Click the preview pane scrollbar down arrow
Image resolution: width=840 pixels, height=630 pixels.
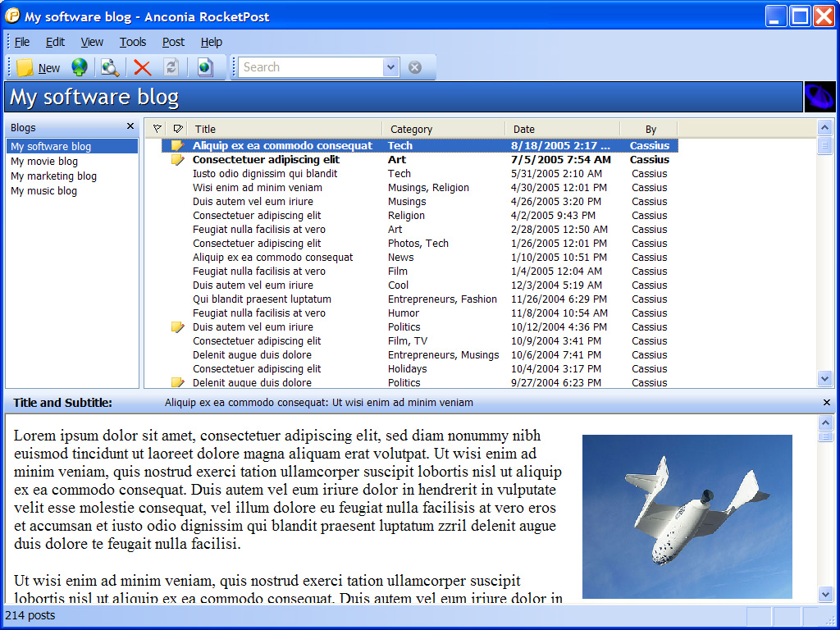(825, 594)
